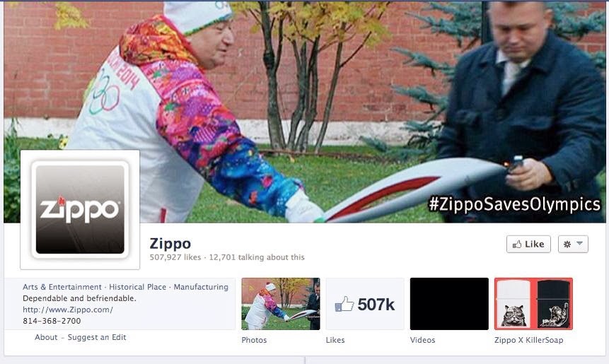The width and height of the screenshot is (609, 364).
Task: Click the thumbs-up icon in the Like button
Action: (517, 244)
